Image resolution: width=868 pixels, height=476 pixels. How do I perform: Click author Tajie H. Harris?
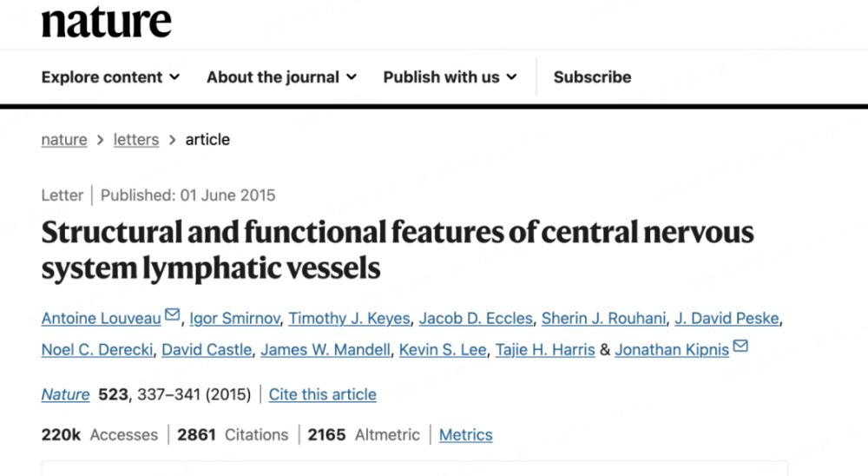coord(545,350)
